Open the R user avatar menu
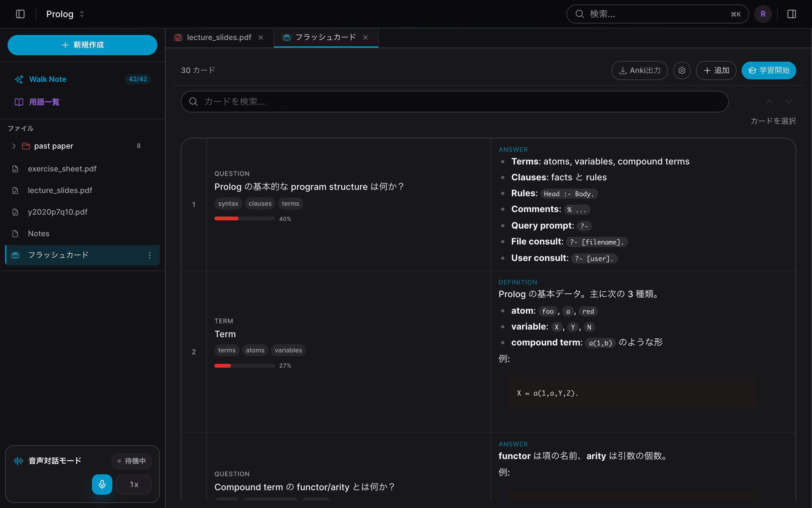Viewport: 812px width, 508px height. pyautogui.click(x=763, y=14)
